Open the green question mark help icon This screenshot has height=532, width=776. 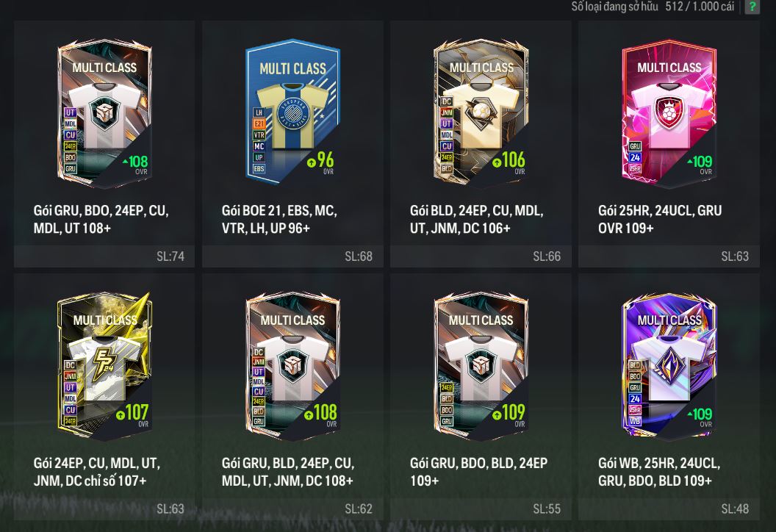[x=752, y=7]
